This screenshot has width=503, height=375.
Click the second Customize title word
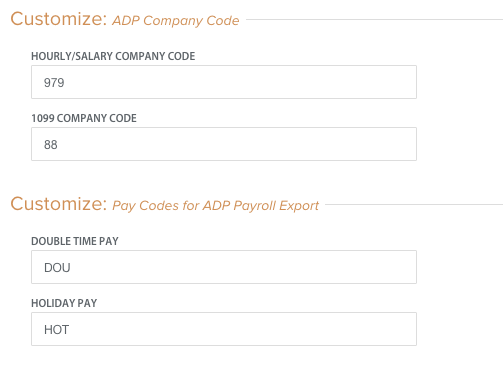point(59,204)
